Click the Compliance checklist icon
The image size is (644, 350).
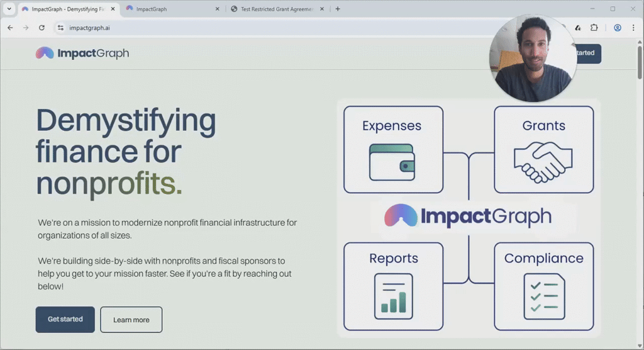[x=544, y=296]
